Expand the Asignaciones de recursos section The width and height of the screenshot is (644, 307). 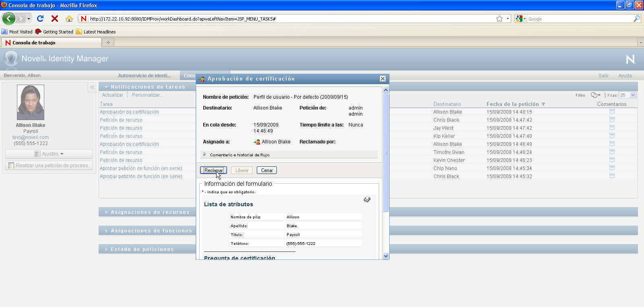pos(106,212)
